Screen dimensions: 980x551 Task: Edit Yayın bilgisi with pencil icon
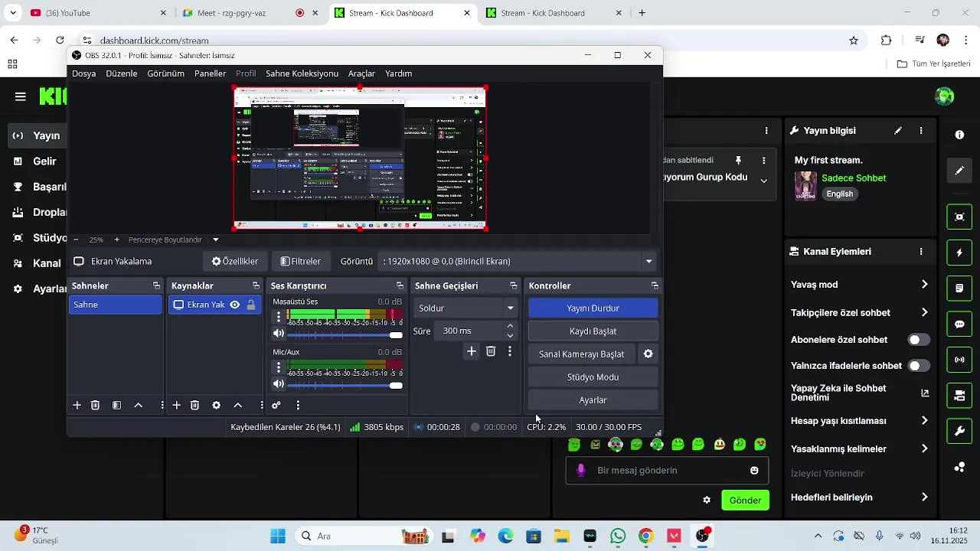click(898, 131)
